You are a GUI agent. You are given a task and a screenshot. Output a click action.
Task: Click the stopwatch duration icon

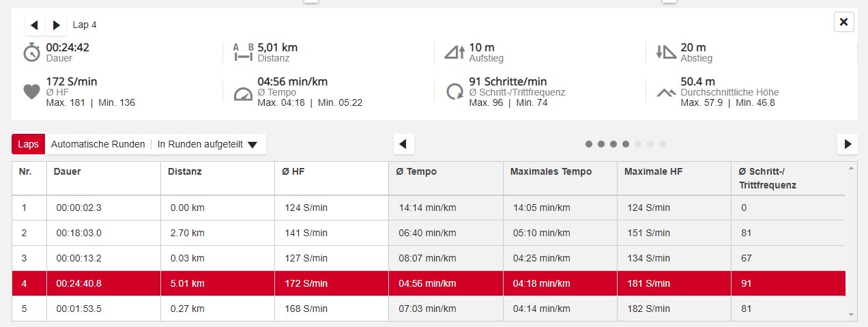32,53
